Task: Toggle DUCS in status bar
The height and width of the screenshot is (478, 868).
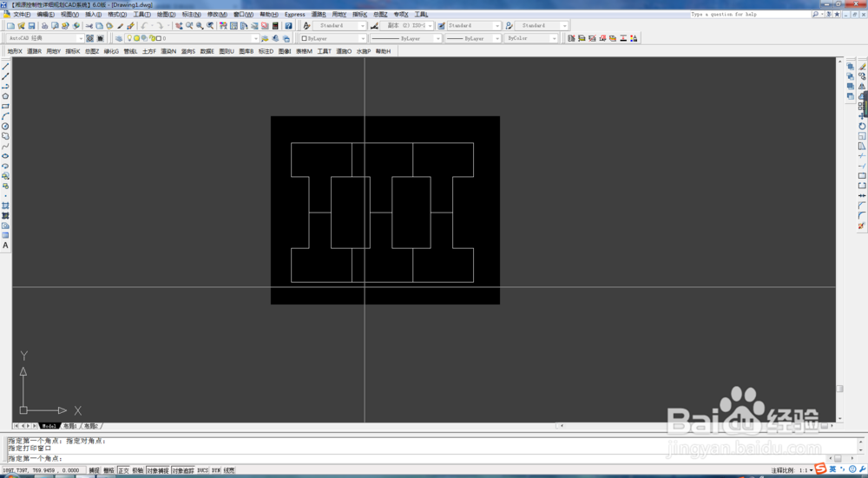Action: pyautogui.click(x=202, y=471)
